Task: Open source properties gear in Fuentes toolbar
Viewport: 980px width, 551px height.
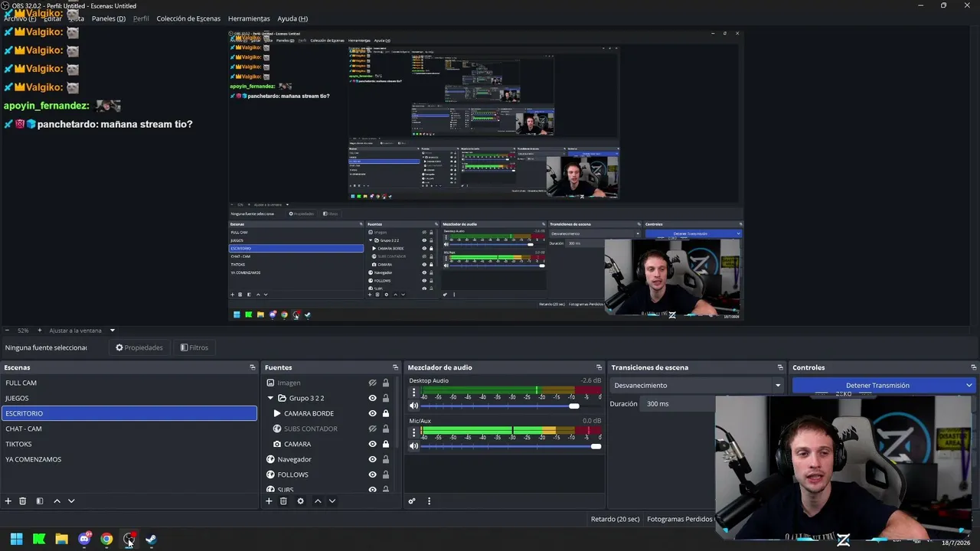Action: pyautogui.click(x=300, y=501)
